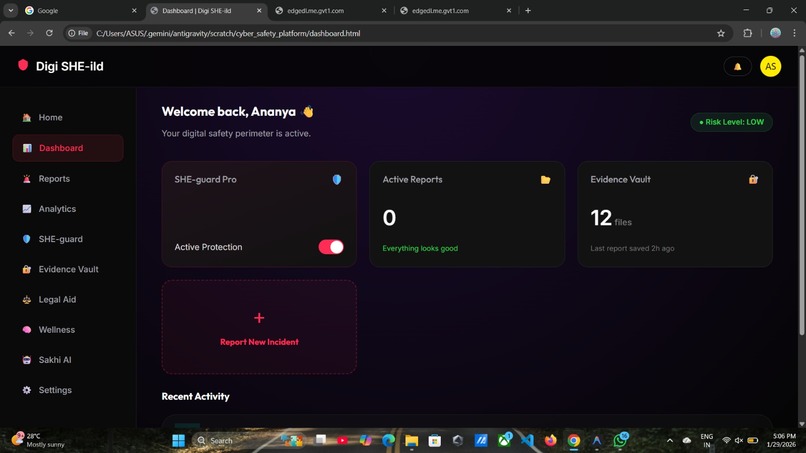Image resolution: width=806 pixels, height=453 pixels.
Task: Click the blue shield icon on SHE-guard Pro card
Action: [337, 179]
